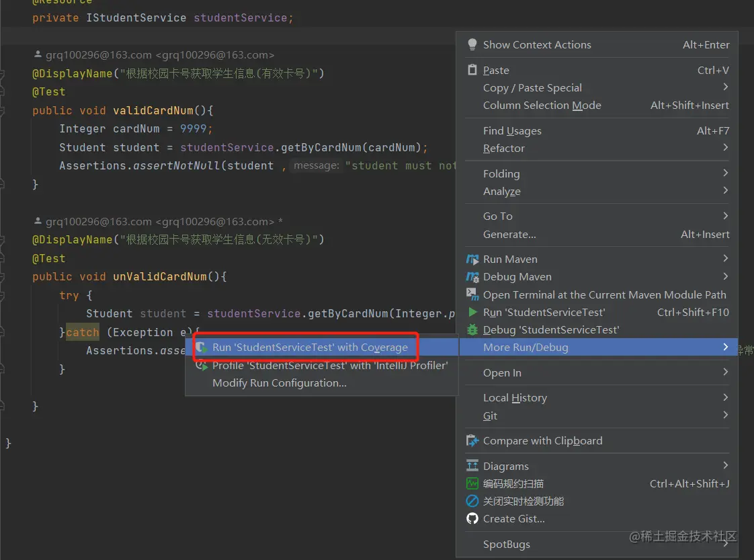Click validCardNum method name in editor
The height and width of the screenshot is (560, 754).
pos(153,111)
